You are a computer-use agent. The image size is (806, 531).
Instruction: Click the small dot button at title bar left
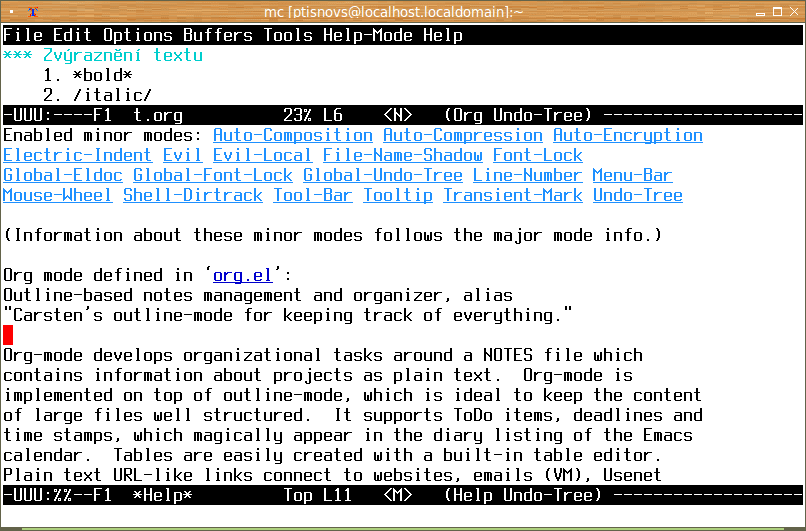click(11, 11)
